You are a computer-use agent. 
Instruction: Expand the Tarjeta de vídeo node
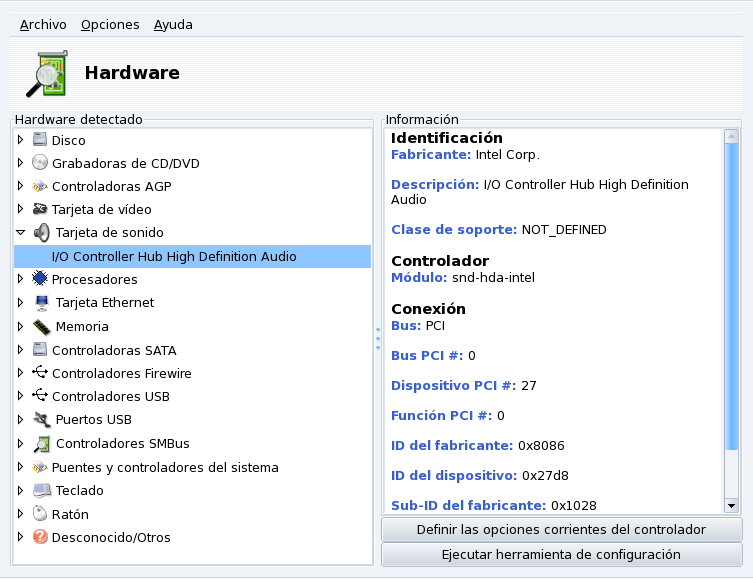point(21,210)
